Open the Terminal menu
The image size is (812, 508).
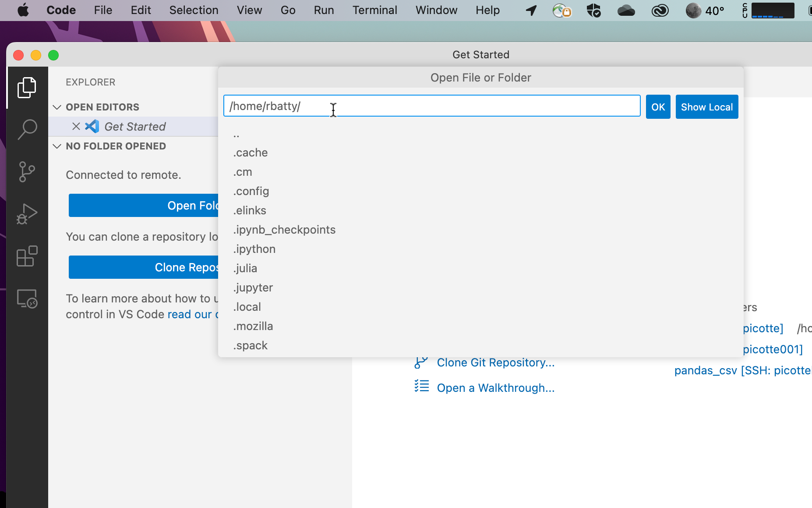pos(374,10)
